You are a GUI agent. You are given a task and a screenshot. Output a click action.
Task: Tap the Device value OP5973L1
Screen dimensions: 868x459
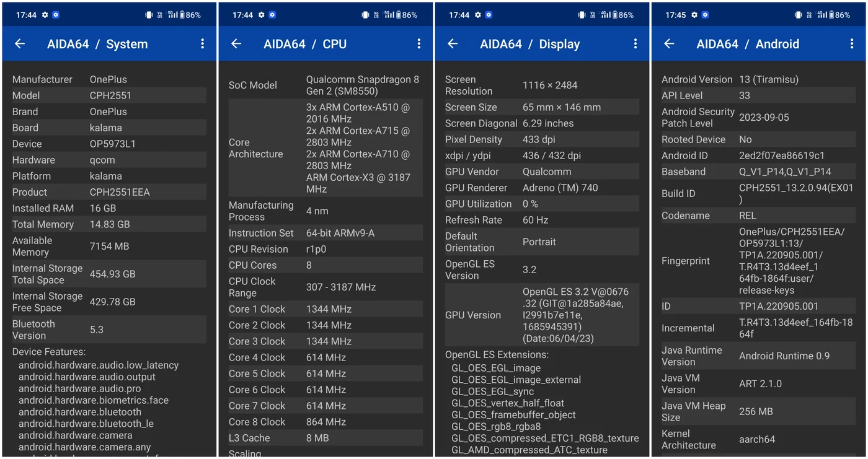pyautogui.click(x=113, y=144)
